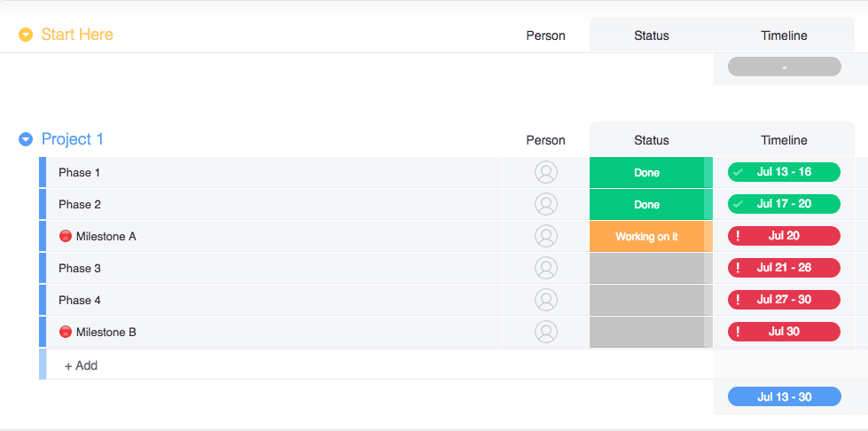Open the Jul 27 - 30 timeline pill
Screen dimensions: 868x431
(x=784, y=301)
